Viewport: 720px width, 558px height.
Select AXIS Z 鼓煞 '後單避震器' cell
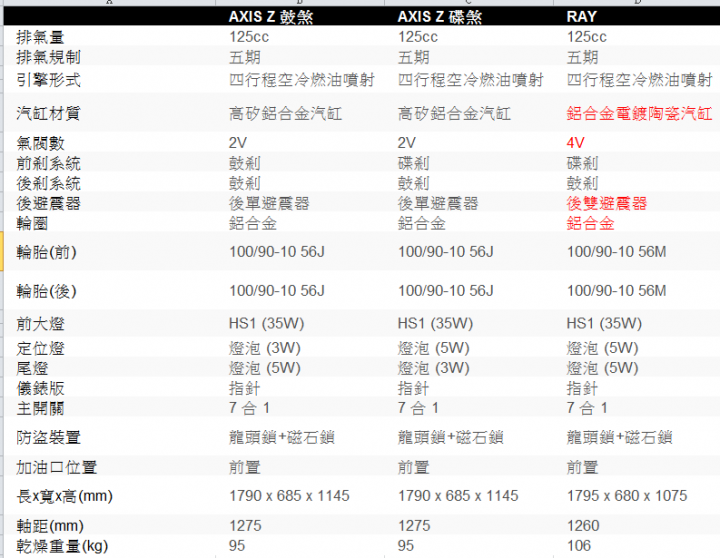[269, 203]
